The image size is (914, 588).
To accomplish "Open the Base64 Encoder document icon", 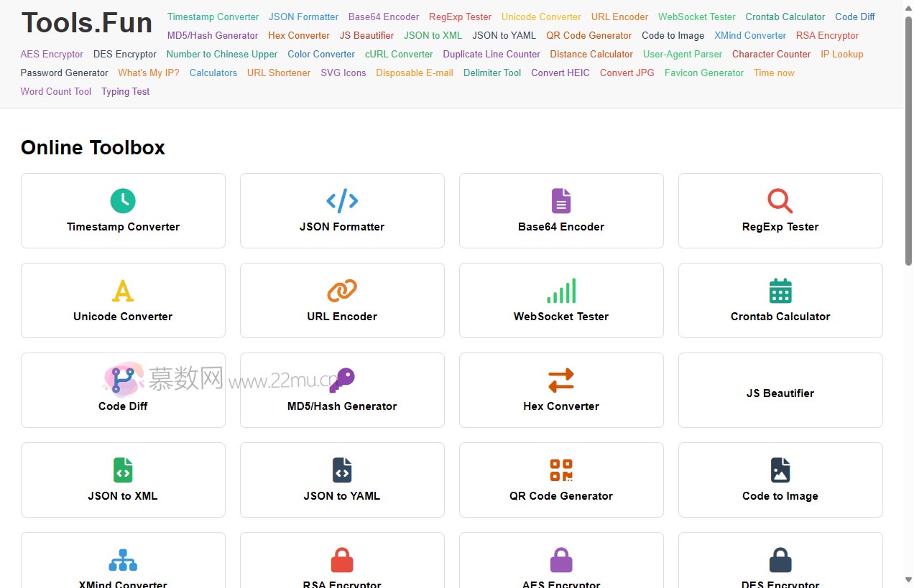I will pyautogui.click(x=561, y=201).
